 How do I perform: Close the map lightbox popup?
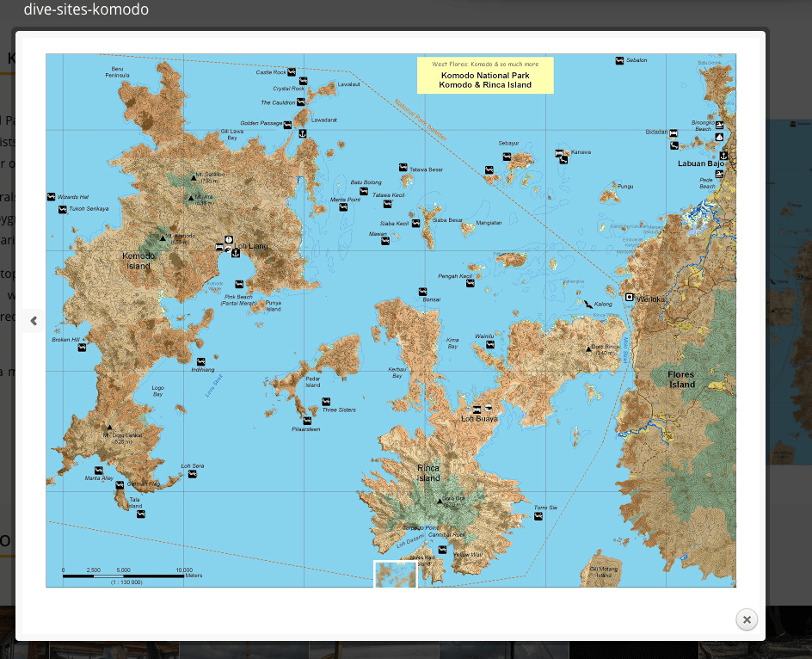(x=747, y=619)
